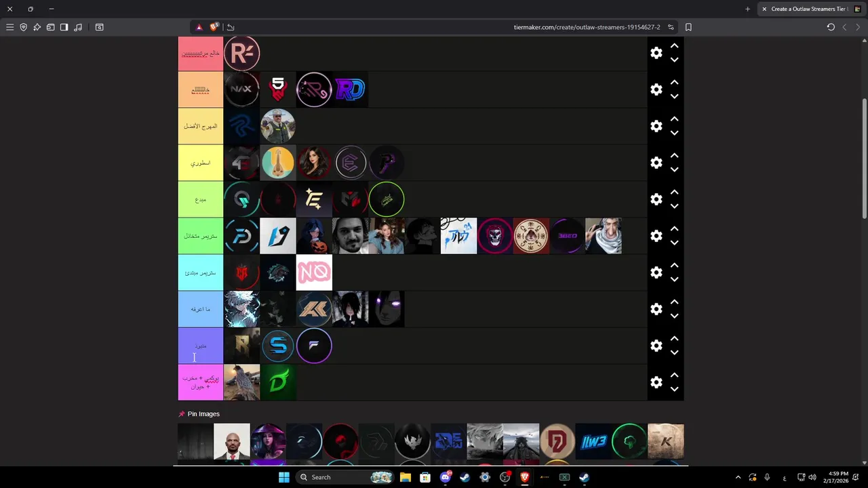Move the اسطوري row up with its arrow
The image size is (868, 488).
click(674, 155)
